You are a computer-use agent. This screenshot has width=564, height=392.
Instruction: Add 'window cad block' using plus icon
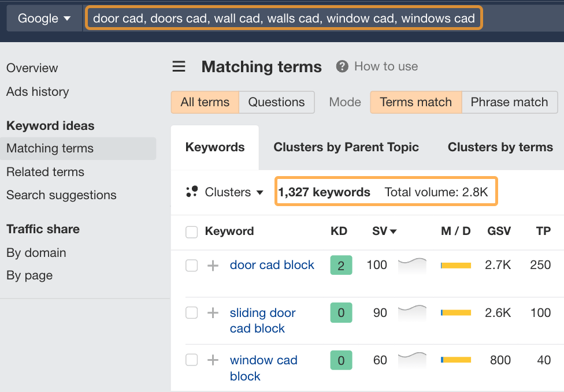(213, 360)
